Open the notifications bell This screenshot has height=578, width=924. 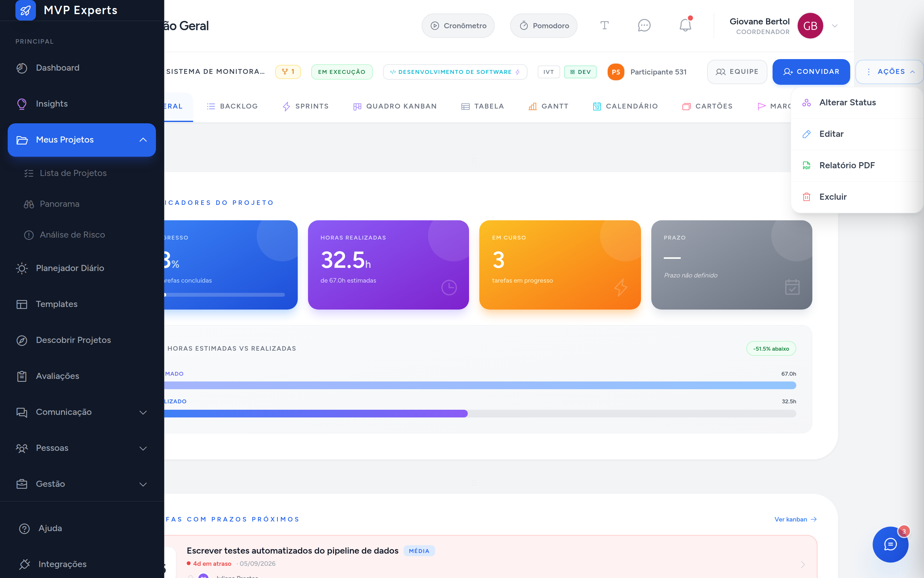(x=685, y=26)
